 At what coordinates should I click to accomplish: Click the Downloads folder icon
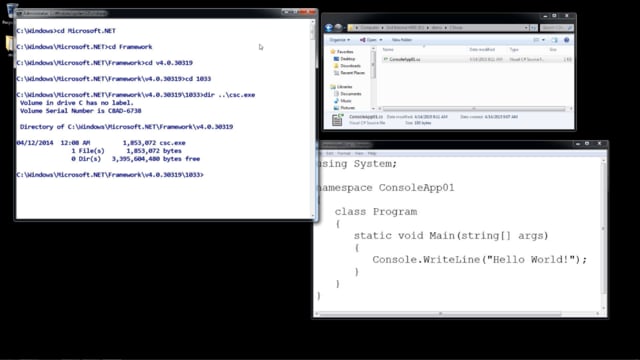[x=336, y=66]
